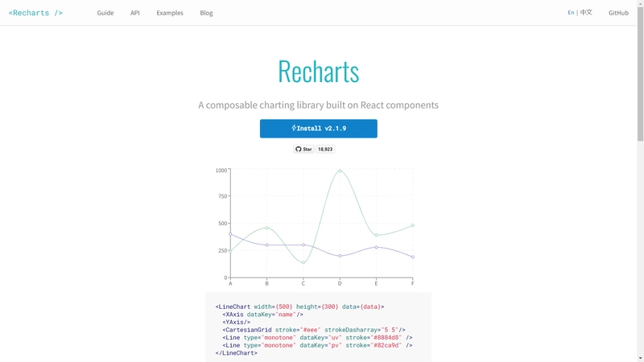
Task: Click the Line dataKey="pv" code line
Action: (x=317, y=345)
